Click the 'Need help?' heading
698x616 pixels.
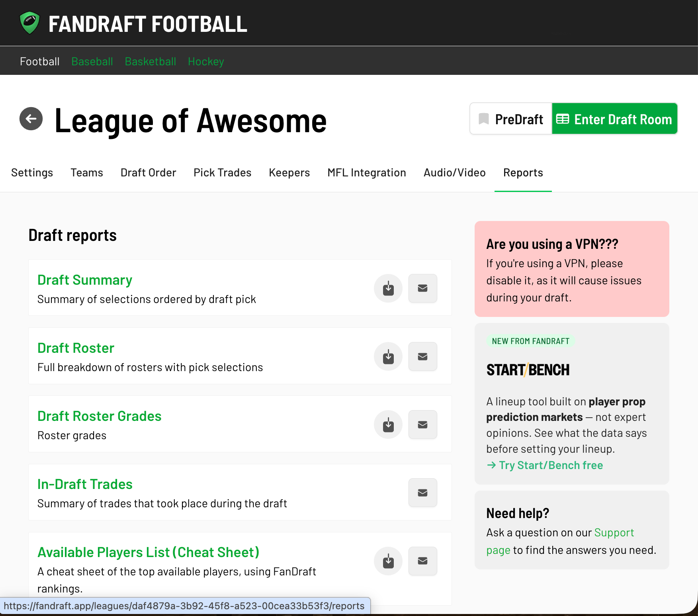pyautogui.click(x=518, y=513)
